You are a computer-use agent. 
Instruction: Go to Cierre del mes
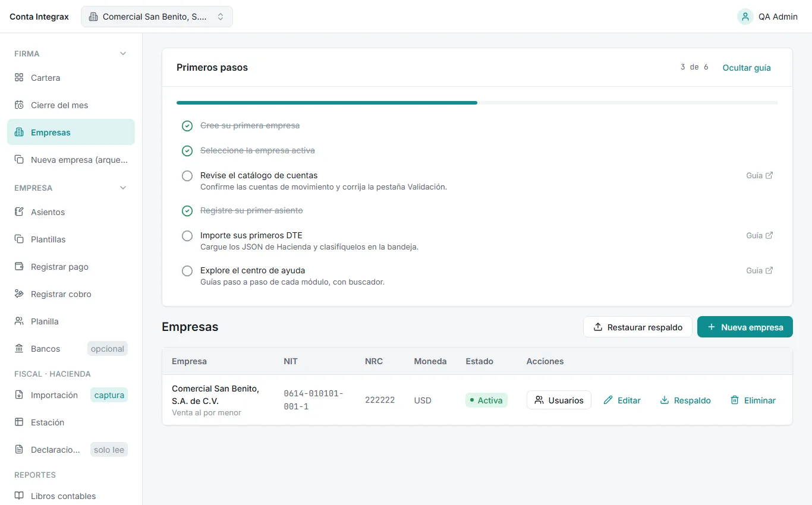[x=71, y=105]
